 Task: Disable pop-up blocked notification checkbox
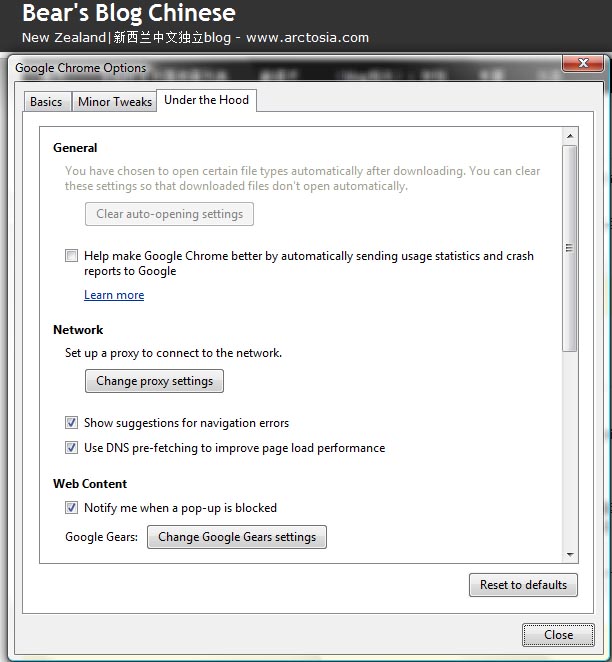tap(71, 507)
